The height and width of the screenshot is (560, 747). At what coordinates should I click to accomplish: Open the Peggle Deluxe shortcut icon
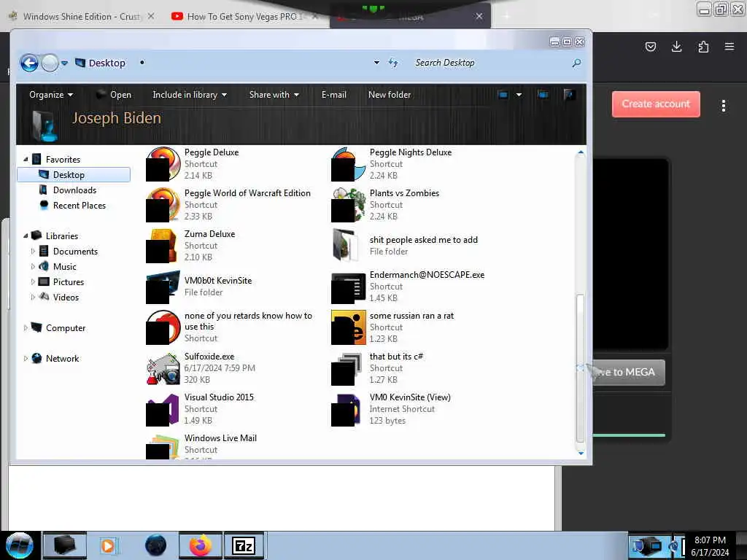point(163,164)
